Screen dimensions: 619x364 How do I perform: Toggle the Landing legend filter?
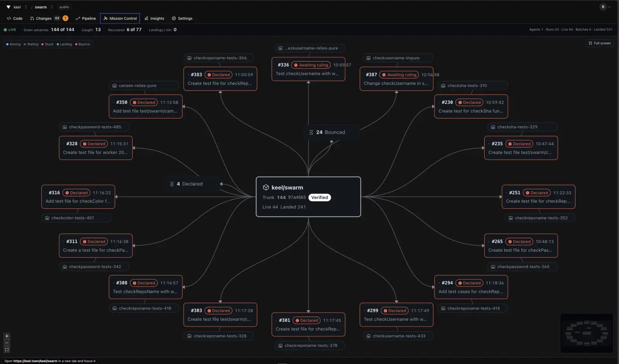click(64, 44)
